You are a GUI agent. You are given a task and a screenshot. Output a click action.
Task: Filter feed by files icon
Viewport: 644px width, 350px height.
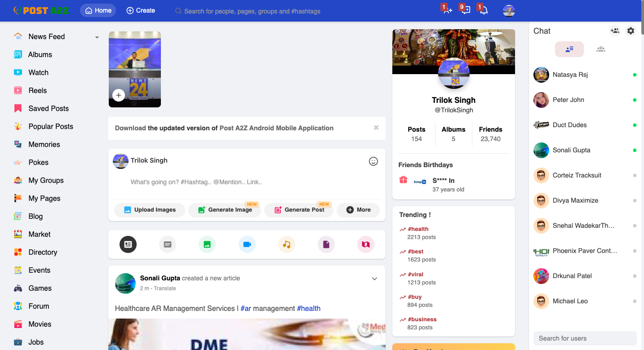click(x=326, y=244)
